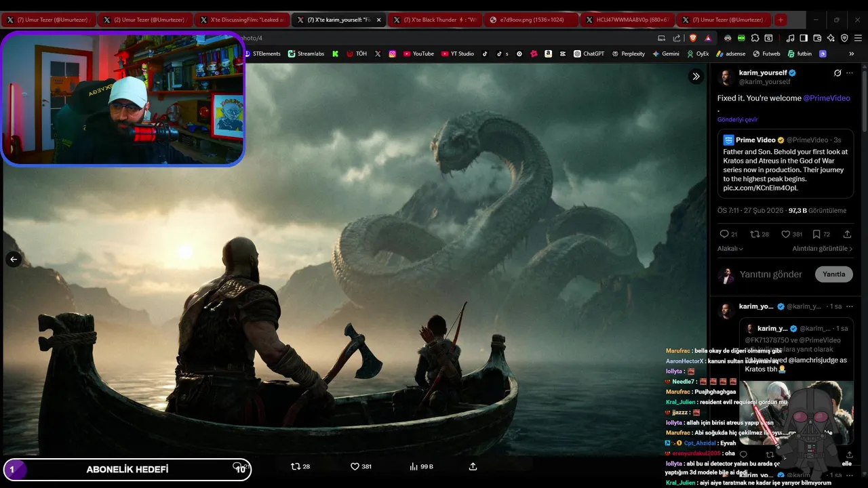This screenshot has height=488, width=868.
Task: Click the Grok icon on karim_yourself's post
Action: click(x=837, y=73)
